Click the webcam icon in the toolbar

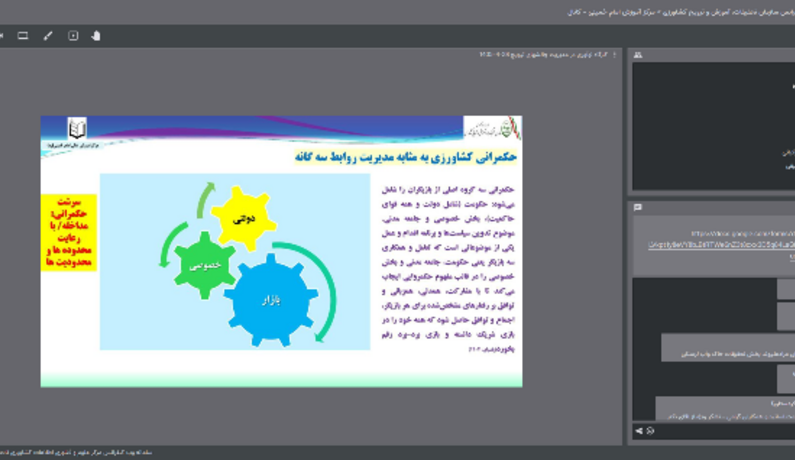1,36
